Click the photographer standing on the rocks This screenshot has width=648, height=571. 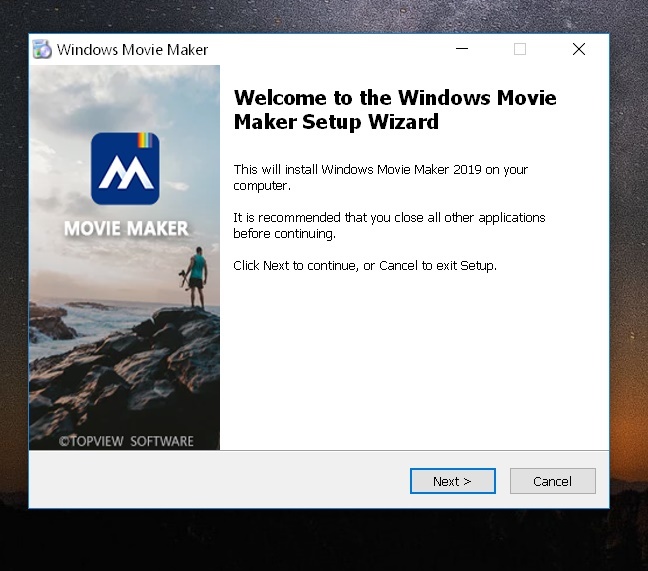(198, 275)
